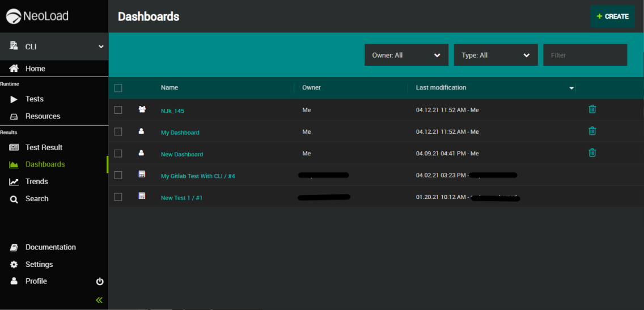Viewport: 644px width, 310px height.
Task: Collapse sidebar with double chevron icon
Action: (99, 300)
